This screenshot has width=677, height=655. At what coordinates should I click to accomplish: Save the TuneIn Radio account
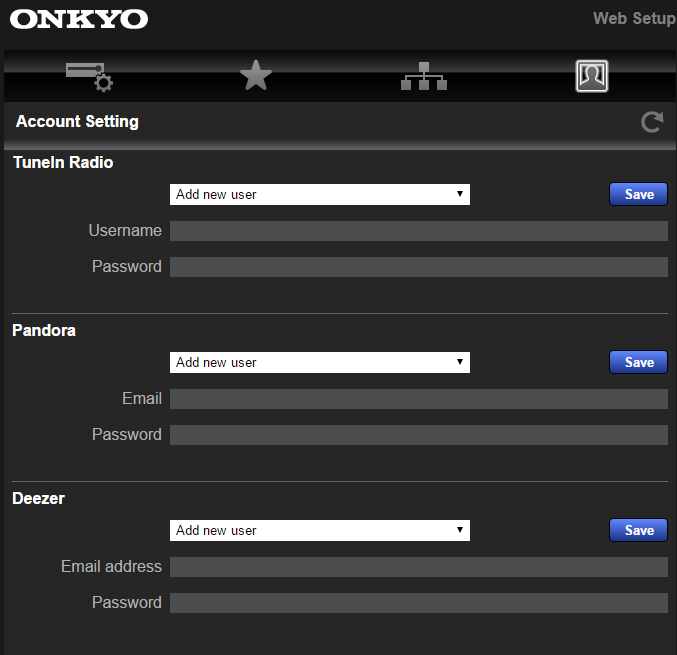638,194
